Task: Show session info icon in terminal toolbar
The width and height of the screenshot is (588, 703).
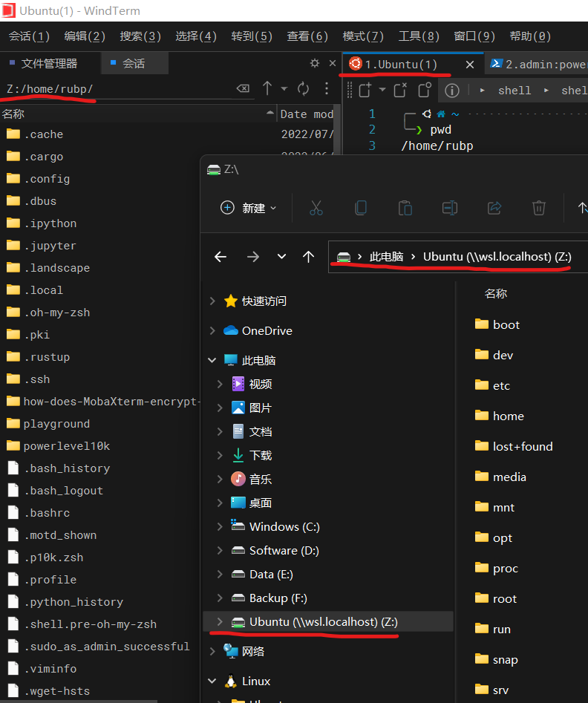Action: (x=451, y=91)
